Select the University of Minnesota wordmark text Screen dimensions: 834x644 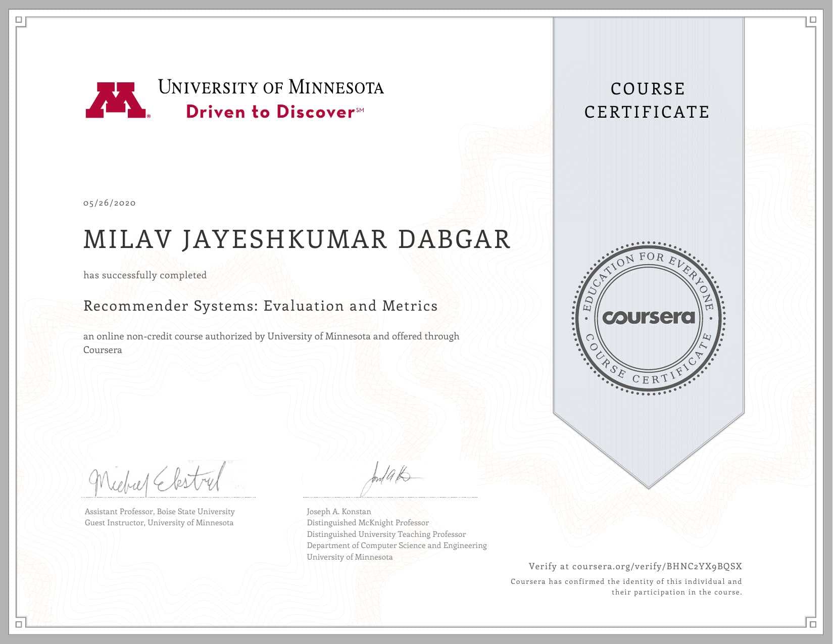pos(271,87)
